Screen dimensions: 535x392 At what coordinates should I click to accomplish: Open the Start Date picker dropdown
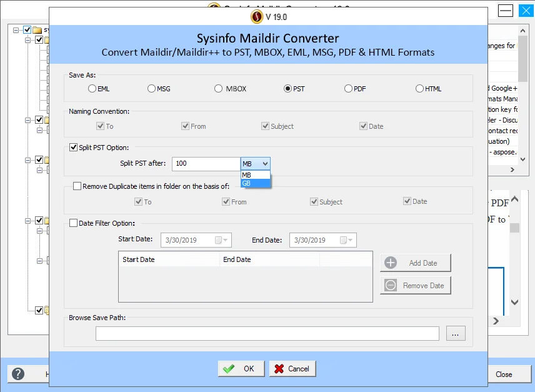click(x=226, y=240)
